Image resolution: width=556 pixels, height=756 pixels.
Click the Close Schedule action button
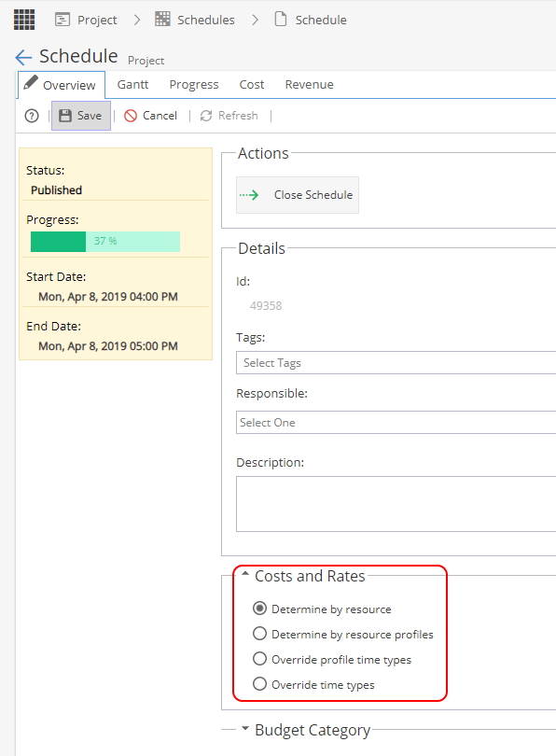click(298, 195)
